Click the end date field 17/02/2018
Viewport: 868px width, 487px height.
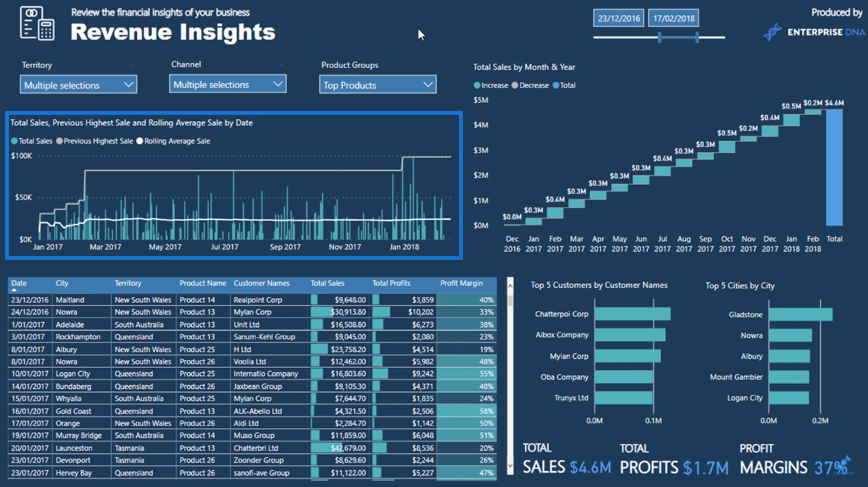673,18
